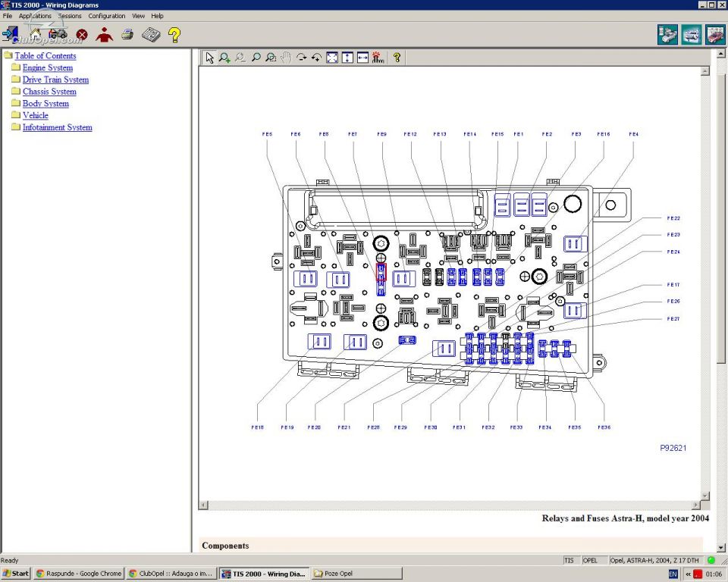Click the Home house icon
728x582 pixels.
[x=36, y=34]
